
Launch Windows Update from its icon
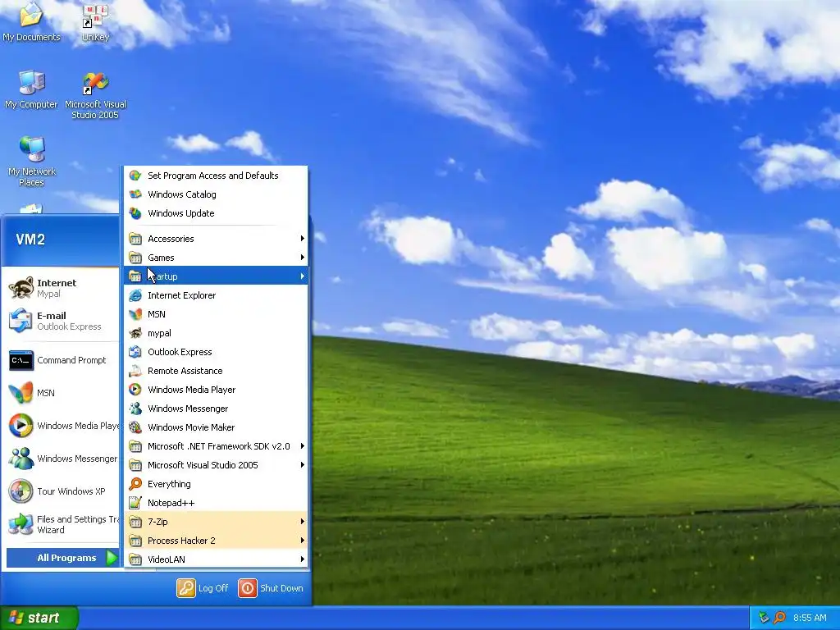(135, 213)
